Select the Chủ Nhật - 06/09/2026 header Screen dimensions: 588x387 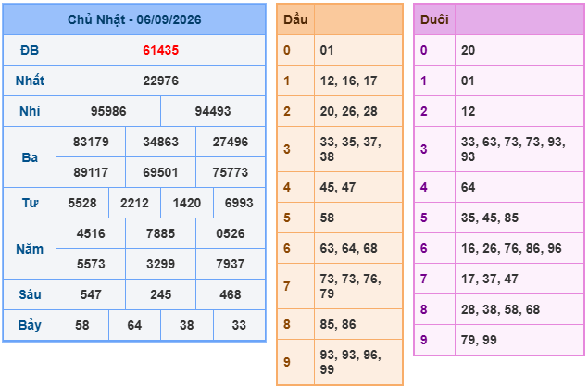(134, 19)
